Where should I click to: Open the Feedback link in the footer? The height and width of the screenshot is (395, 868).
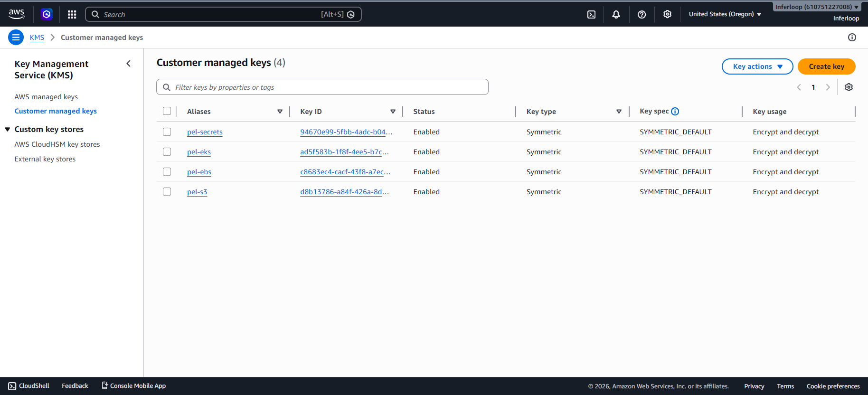point(75,386)
